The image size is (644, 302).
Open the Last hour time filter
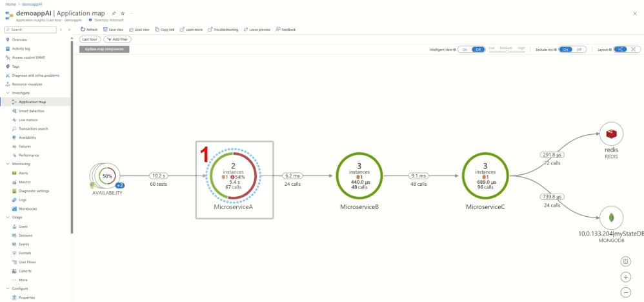(x=90, y=39)
